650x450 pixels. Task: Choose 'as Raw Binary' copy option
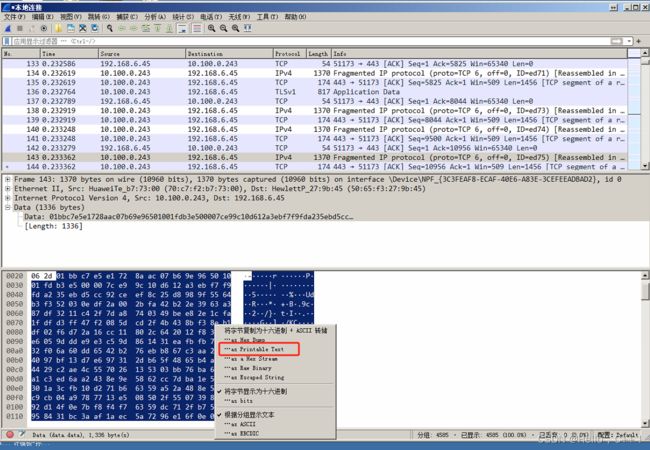coord(275,368)
